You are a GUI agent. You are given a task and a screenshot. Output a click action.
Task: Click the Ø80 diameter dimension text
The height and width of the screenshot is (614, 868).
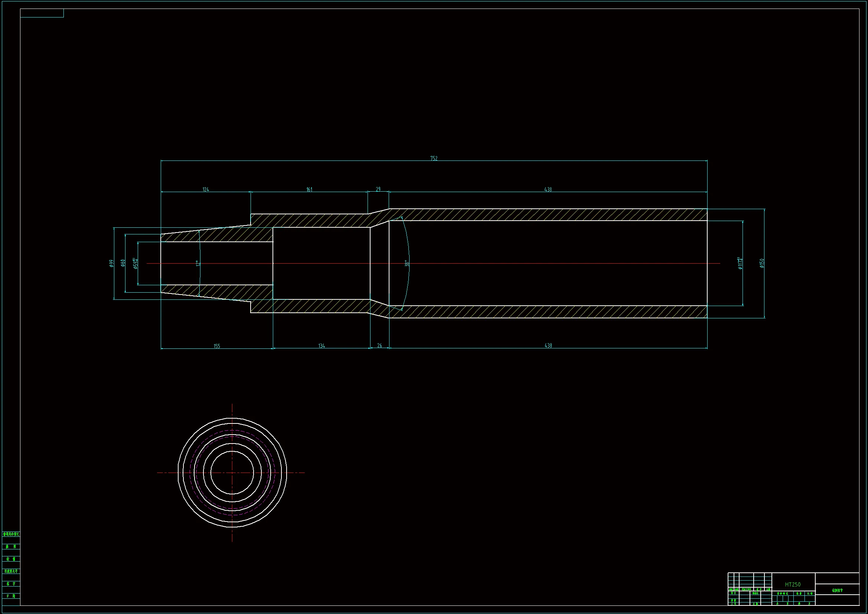tap(123, 263)
